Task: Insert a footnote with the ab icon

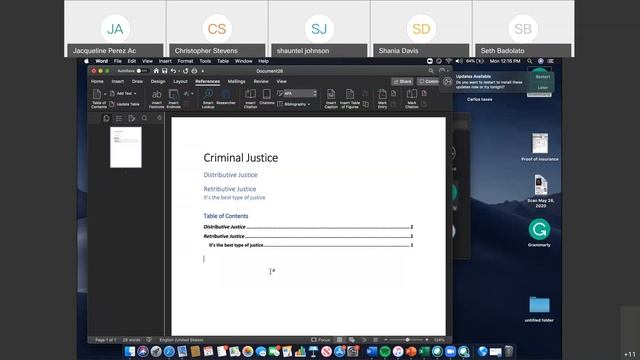Action: pos(156,95)
